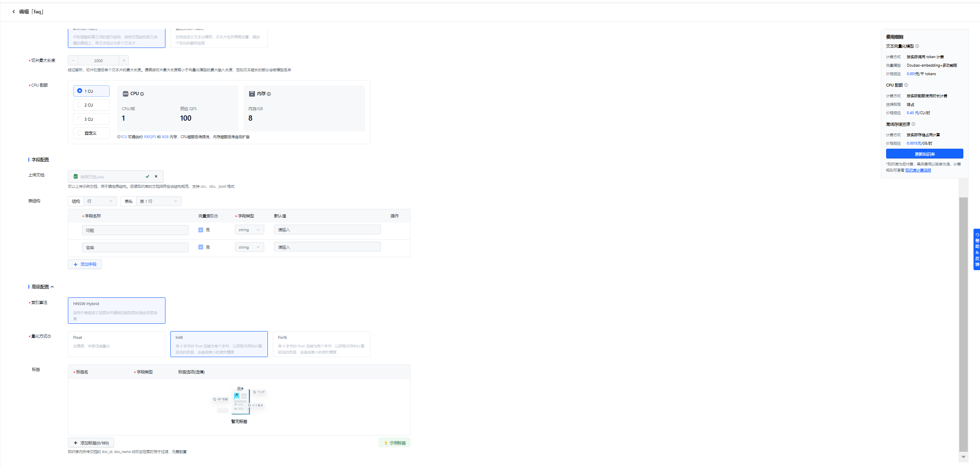Image resolution: width=980 pixels, height=468 pixels.
Task: Open the 结构 行 dropdown
Action: tap(100, 201)
